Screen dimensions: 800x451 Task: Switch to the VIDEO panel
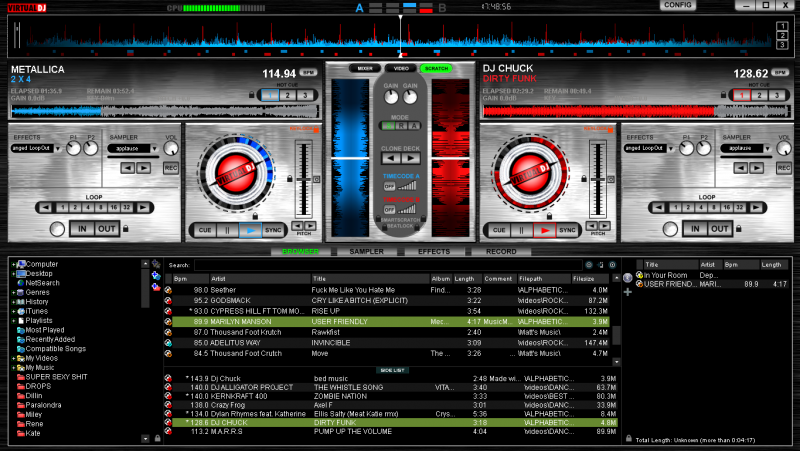click(x=401, y=68)
